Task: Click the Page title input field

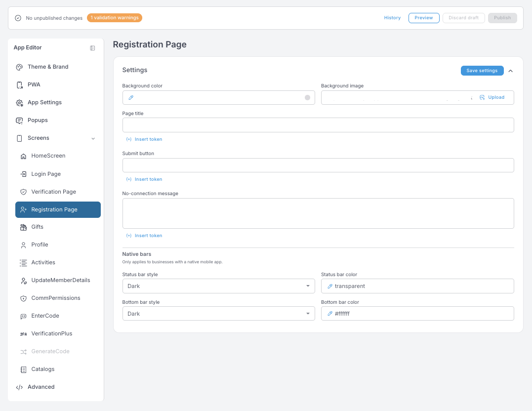Action: coord(318,125)
